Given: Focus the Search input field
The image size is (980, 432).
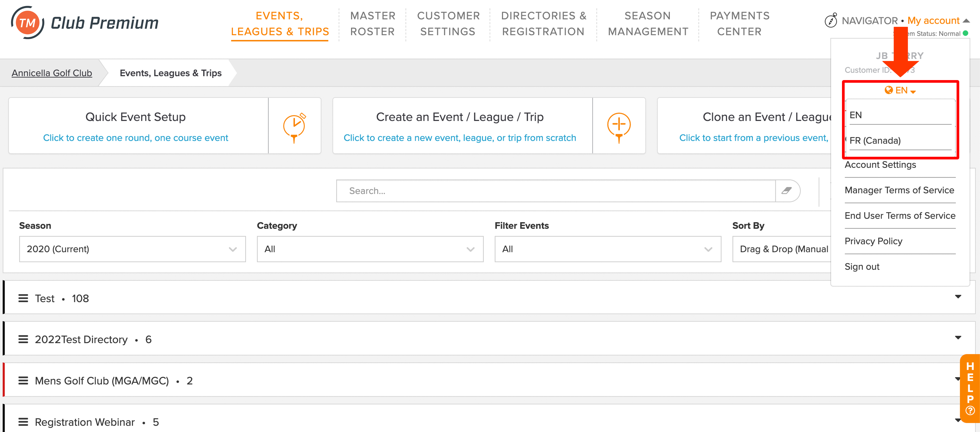Looking at the screenshot, I should pos(556,190).
